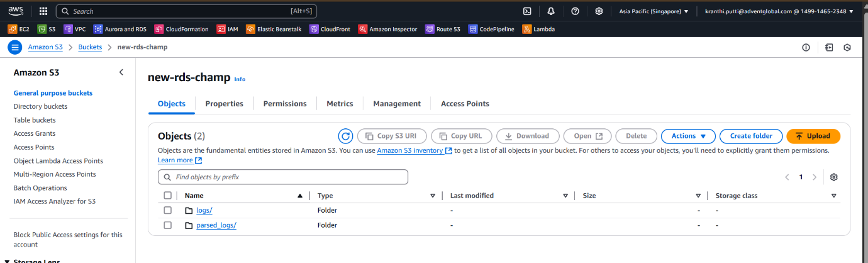Click the Find objects by prefix field
Screen dimensions: 868x263
point(283,177)
